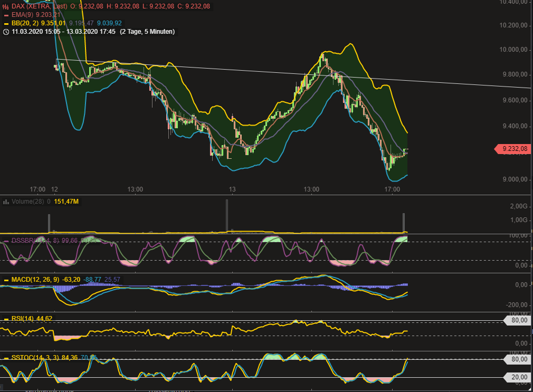Viewport: 533px width, 392px height.
Task: Click the MACD value -63,20
Action: (x=71, y=280)
